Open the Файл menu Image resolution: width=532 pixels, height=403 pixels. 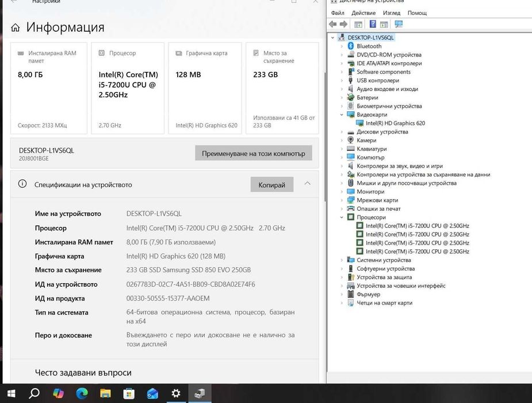pos(338,13)
